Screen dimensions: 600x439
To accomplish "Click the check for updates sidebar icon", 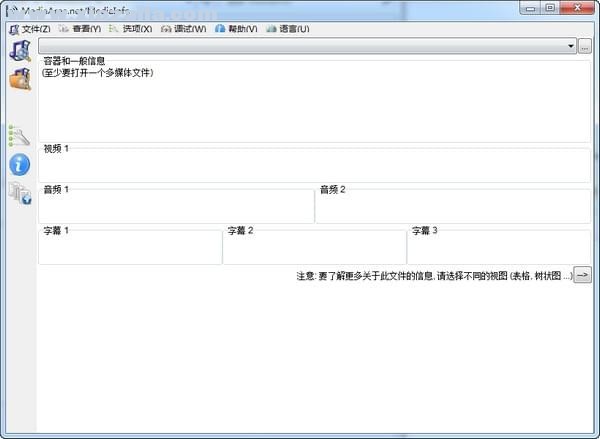I will 20,193.
